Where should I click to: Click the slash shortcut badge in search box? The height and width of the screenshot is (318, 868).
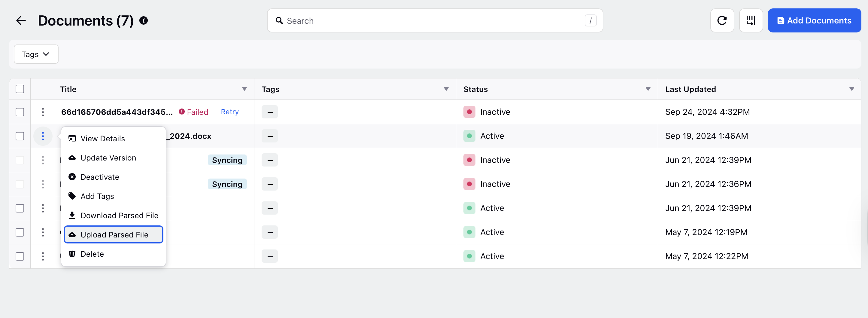coord(590,20)
